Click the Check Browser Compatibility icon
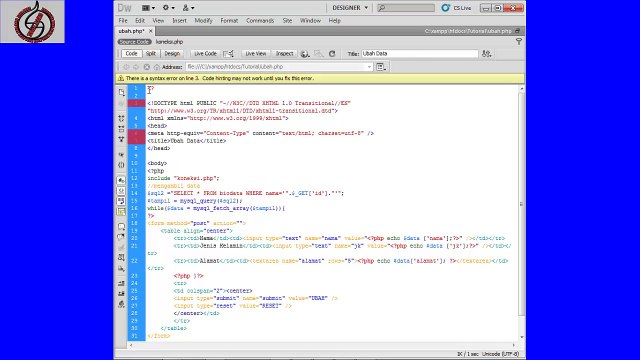Image resolution: width=640 pixels, height=360 pixels. point(228,53)
